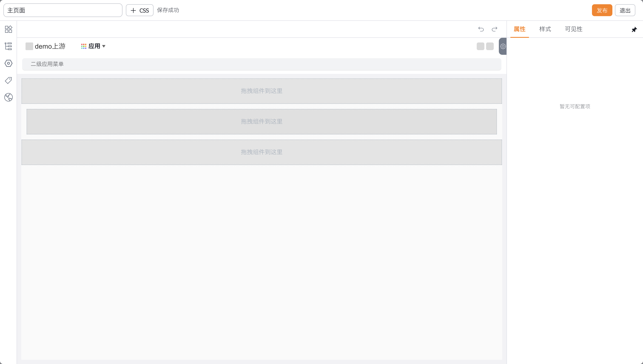Click the demo上游 logo placeholder square
Screen dimensions: 643x364
(x=29, y=46)
